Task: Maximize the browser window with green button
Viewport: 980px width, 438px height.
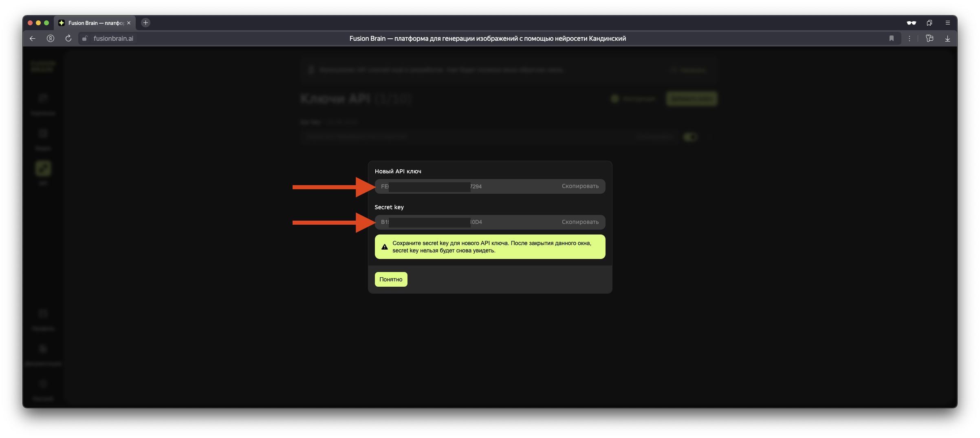Action: tap(46, 23)
